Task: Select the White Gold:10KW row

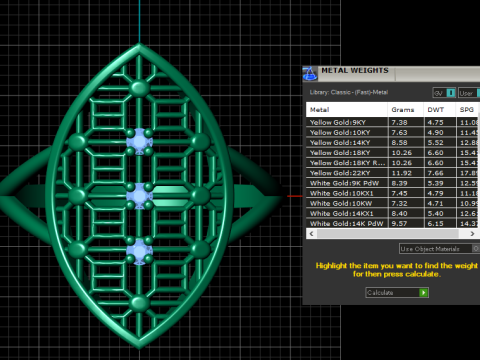Action: [392, 203]
